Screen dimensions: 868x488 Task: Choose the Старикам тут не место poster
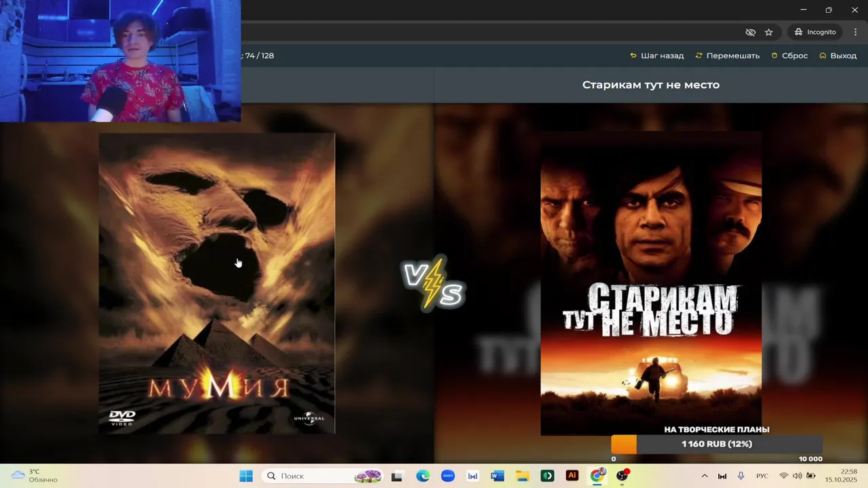(x=651, y=283)
